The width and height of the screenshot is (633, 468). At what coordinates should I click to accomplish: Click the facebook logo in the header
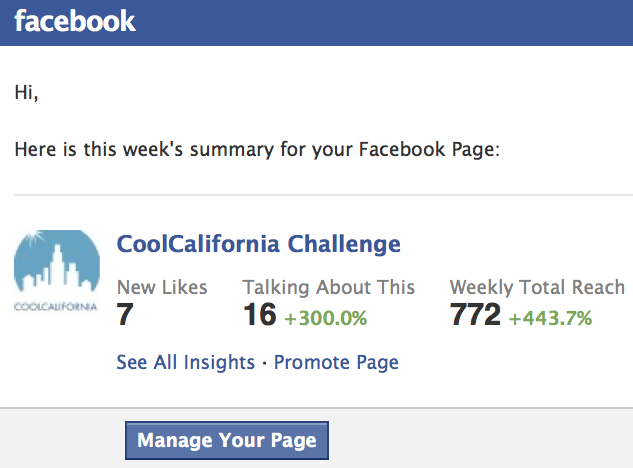coord(75,20)
